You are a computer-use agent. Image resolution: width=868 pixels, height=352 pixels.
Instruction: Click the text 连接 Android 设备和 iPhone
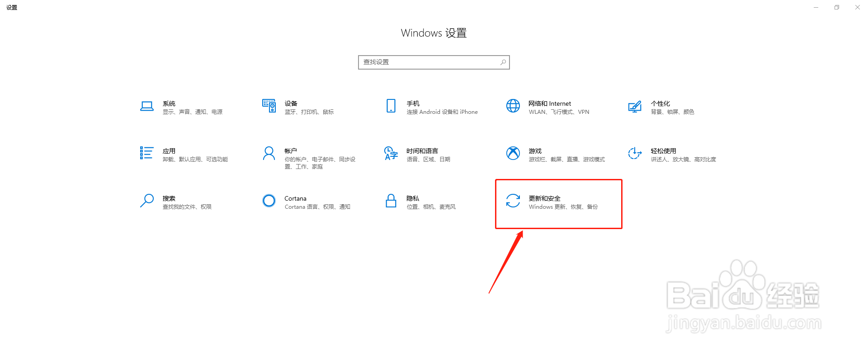coord(442,112)
